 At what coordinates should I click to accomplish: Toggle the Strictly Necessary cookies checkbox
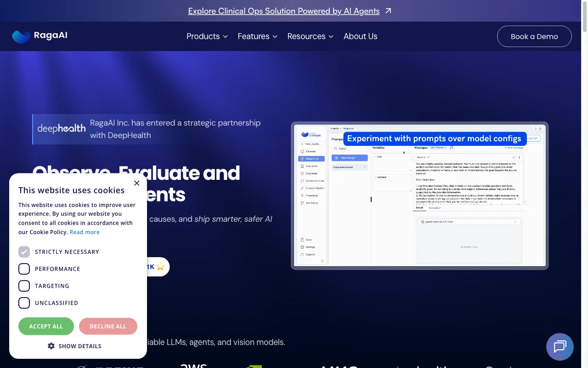point(24,252)
